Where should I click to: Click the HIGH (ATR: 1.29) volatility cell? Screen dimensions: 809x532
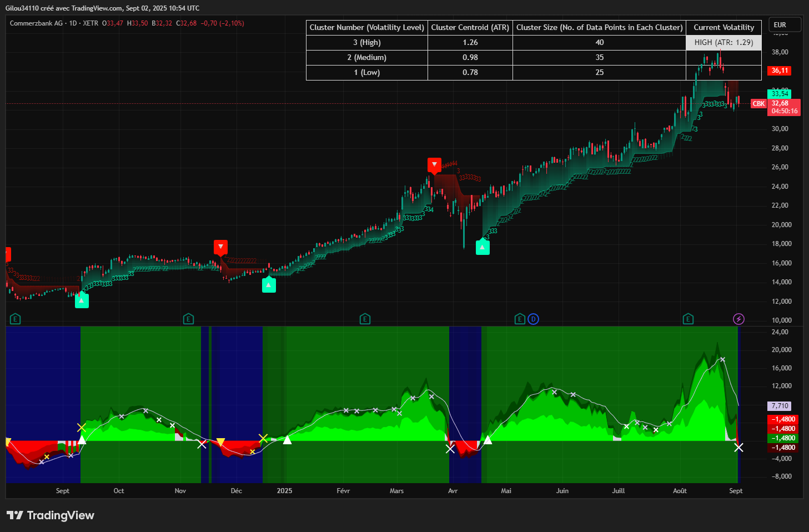point(723,42)
